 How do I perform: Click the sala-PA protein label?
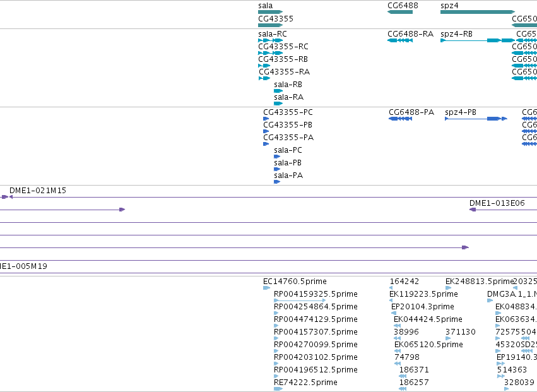pyautogui.click(x=288, y=175)
